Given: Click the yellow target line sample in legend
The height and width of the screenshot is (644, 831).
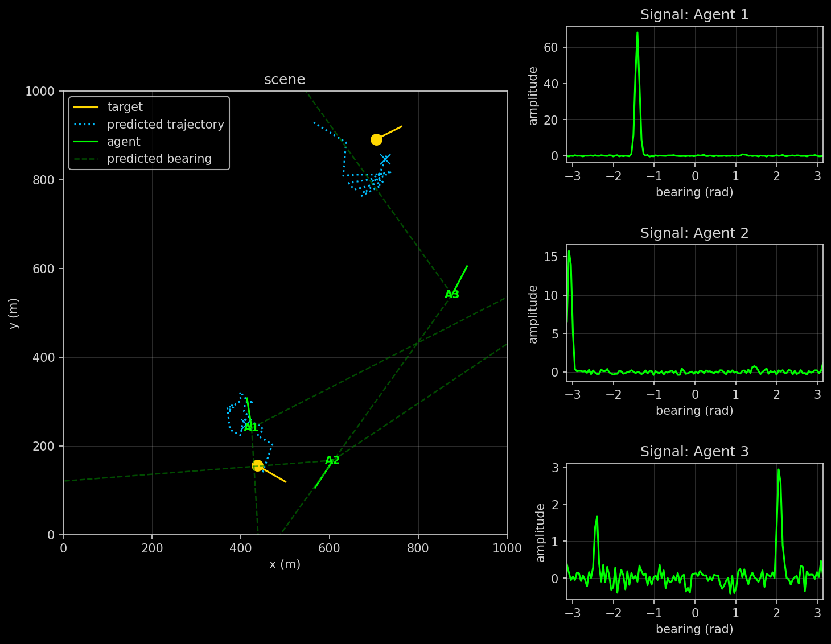Looking at the screenshot, I should [86, 107].
